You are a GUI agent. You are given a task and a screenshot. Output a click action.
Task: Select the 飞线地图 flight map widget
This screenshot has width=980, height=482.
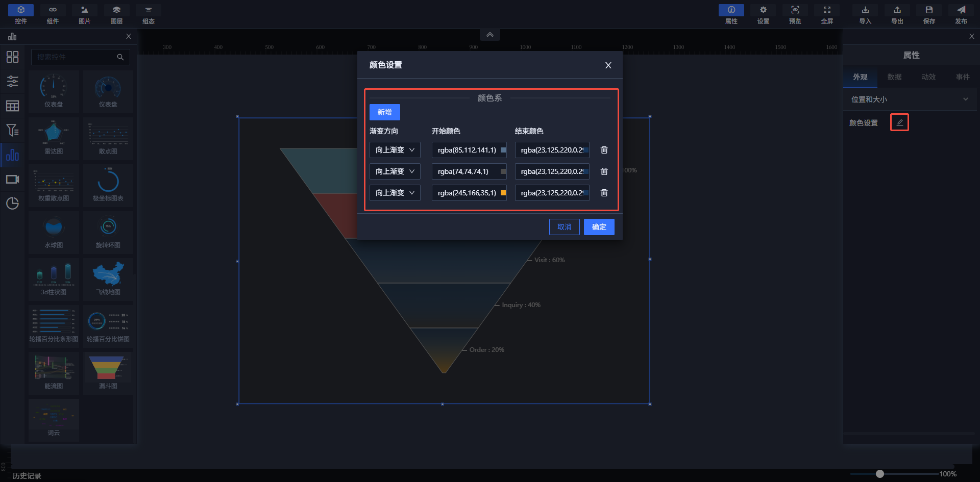tap(108, 279)
